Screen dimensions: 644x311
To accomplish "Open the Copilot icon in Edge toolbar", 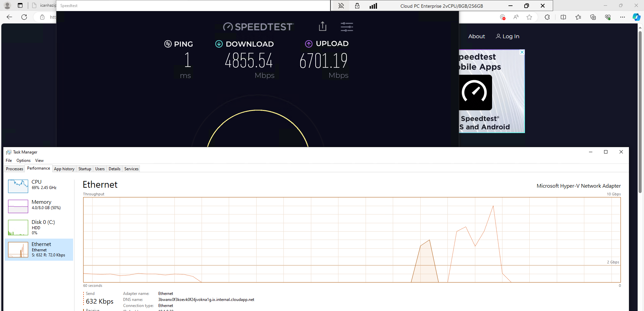I will pyautogui.click(x=636, y=17).
